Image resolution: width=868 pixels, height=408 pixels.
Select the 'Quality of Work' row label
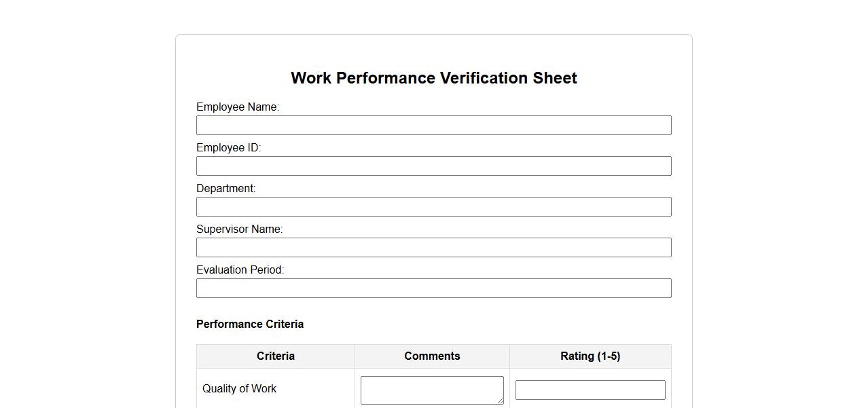[239, 389]
